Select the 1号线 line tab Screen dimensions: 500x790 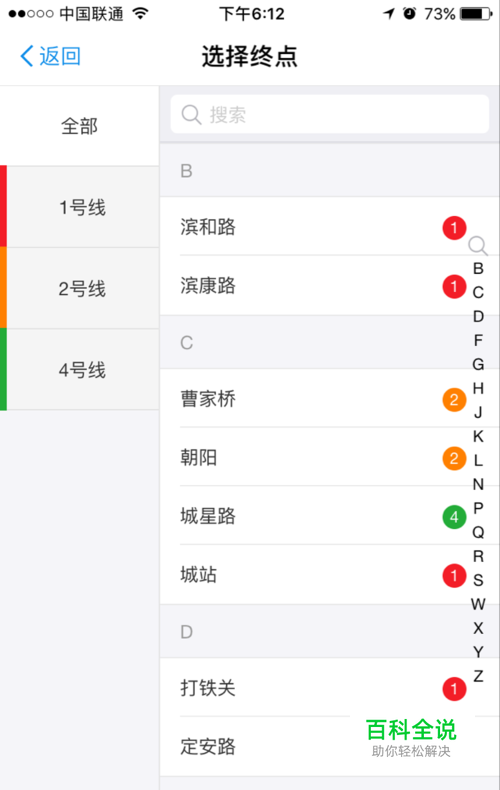(80, 207)
